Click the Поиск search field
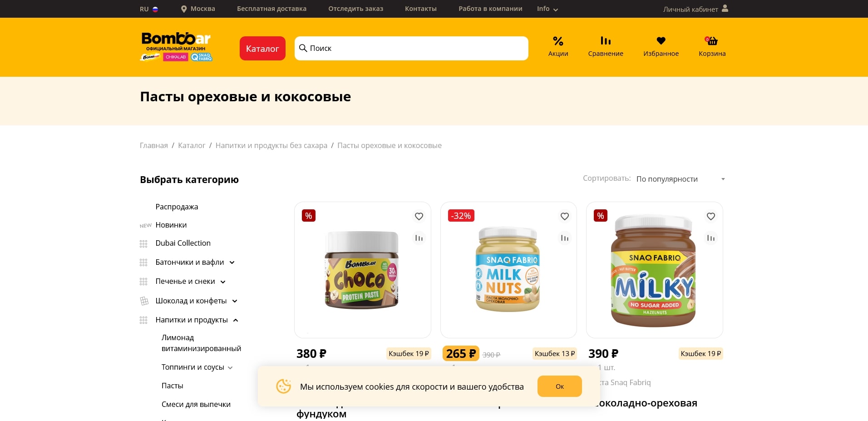 (x=411, y=48)
